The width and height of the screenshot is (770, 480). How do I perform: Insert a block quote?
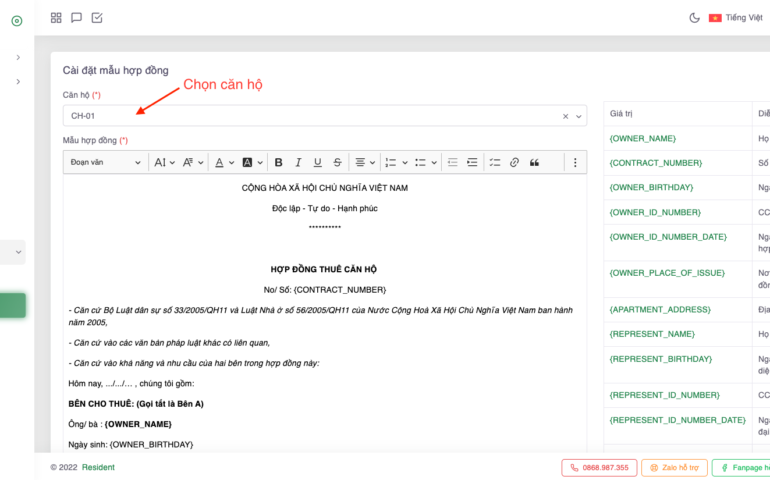pyautogui.click(x=534, y=162)
